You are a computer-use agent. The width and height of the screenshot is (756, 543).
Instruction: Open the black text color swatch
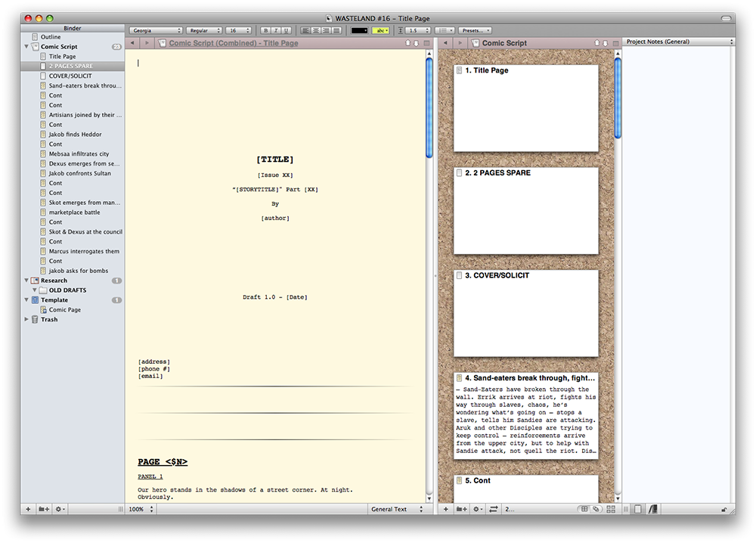pyautogui.click(x=359, y=30)
